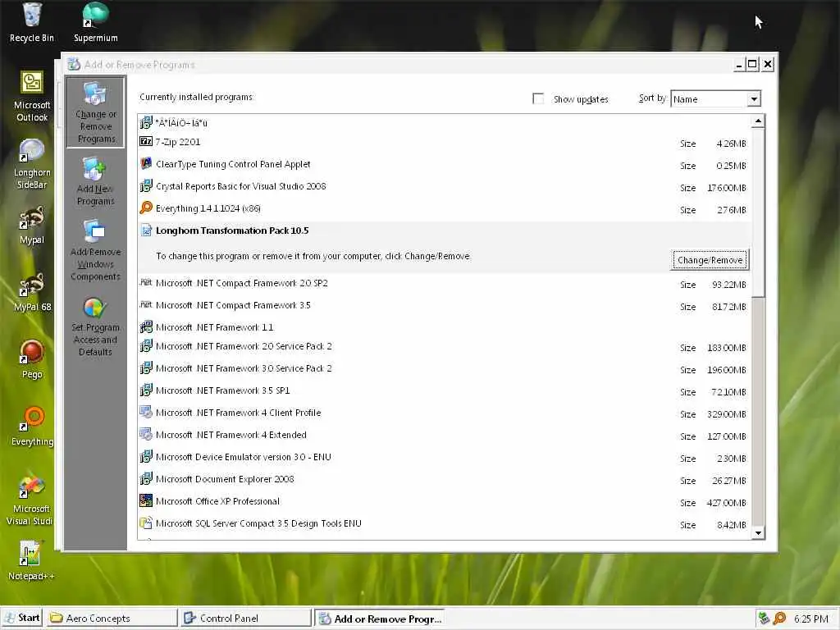Click the program list scrollbar thumb
Viewport: 840px width, 630px height.
click(758, 212)
